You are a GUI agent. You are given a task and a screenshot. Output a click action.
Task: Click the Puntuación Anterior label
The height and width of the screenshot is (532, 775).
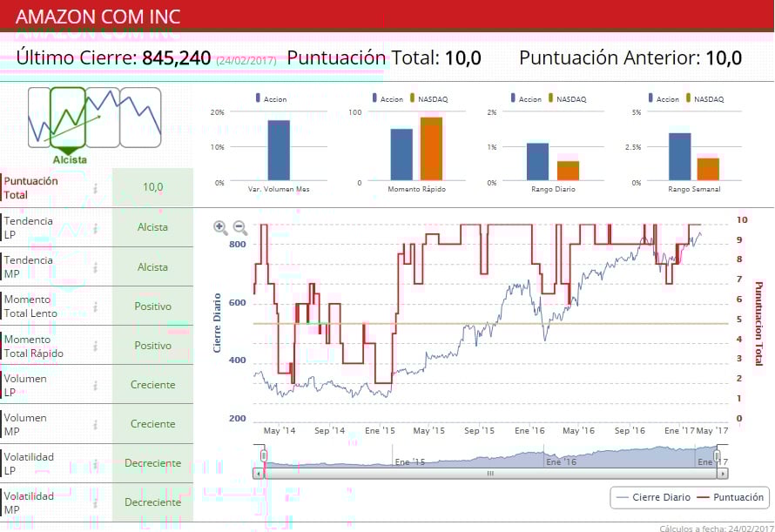610,57
